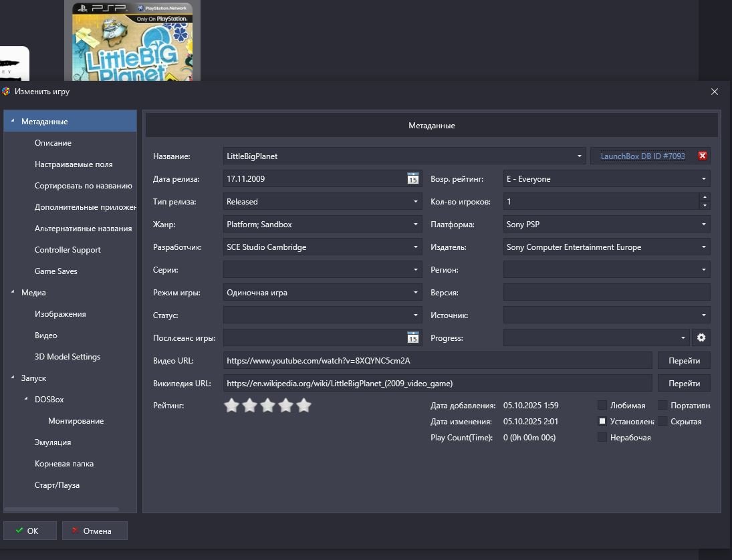Toggle the Установлена checkbox
732x560 pixels.
[602, 422]
